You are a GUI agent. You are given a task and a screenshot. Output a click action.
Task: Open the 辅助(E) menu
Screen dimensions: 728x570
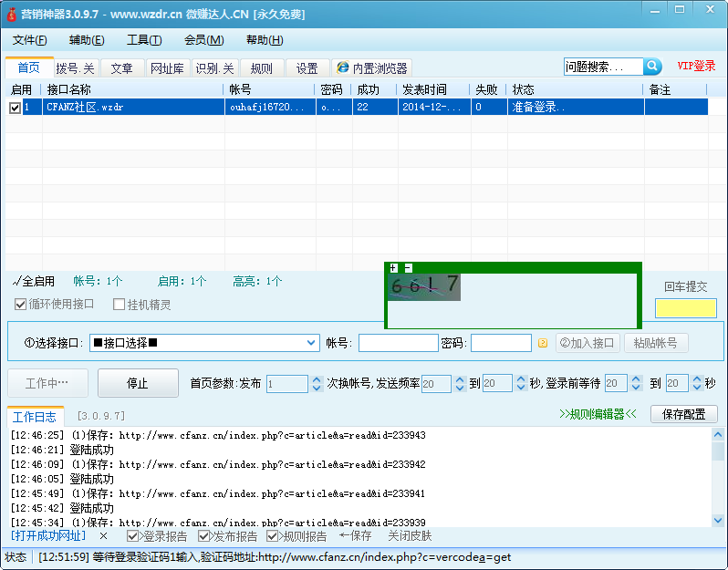tap(87, 40)
